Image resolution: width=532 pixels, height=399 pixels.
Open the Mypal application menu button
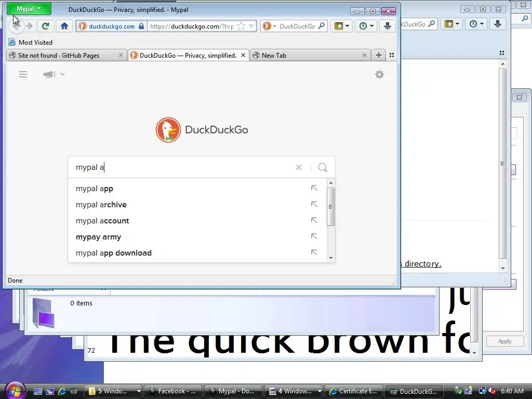click(x=29, y=9)
